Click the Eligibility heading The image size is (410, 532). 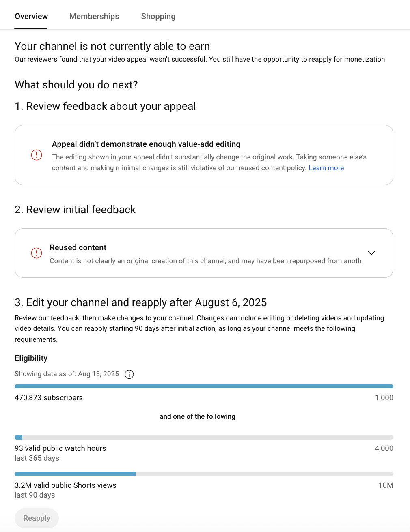(31, 358)
